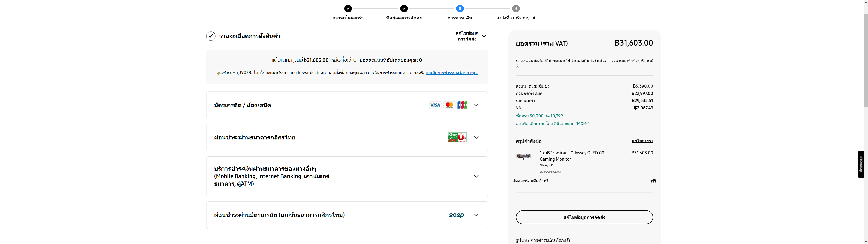Image resolution: width=868 pixels, height=244 pixels.
Task: Expand ผ่อนชำระผ่านธนาคารกสิกรไทย chevron
Action: tap(476, 137)
